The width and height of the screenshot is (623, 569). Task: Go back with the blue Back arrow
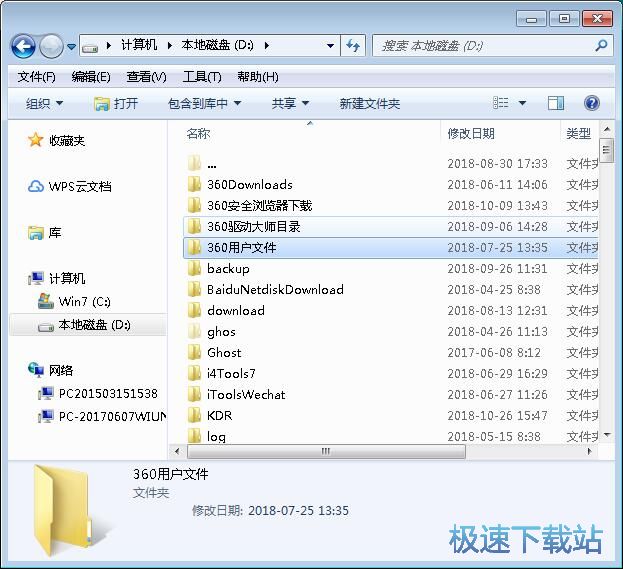(23, 46)
